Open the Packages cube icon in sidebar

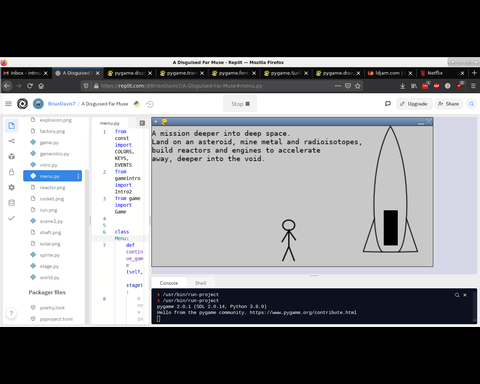tap(12, 156)
